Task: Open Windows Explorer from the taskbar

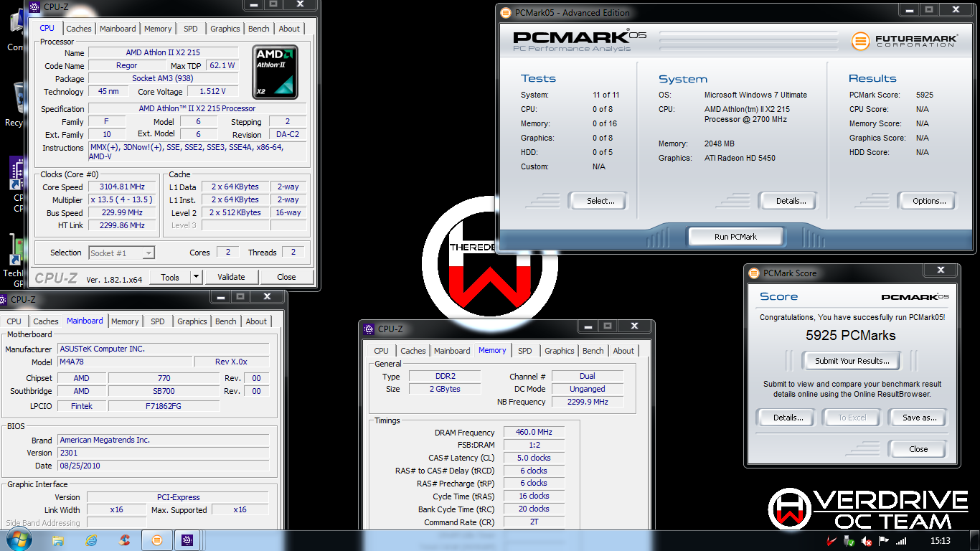Action: (x=58, y=540)
